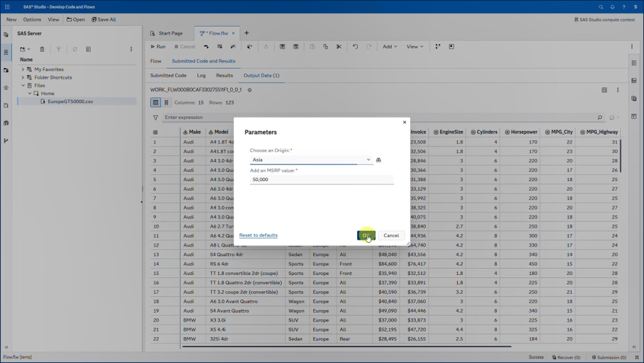Click the Recover (0) status bar item
644x363 pixels.
point(566,357)
